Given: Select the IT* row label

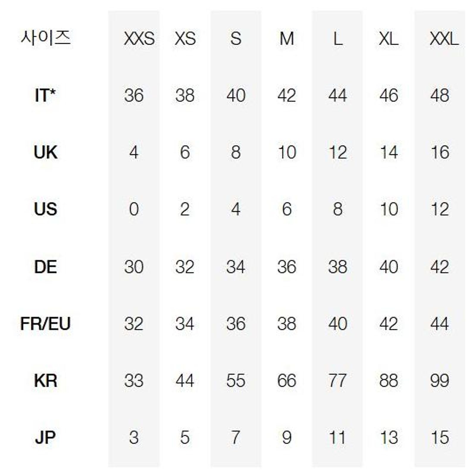Looking at the screenshot, I should pos(45,95).
